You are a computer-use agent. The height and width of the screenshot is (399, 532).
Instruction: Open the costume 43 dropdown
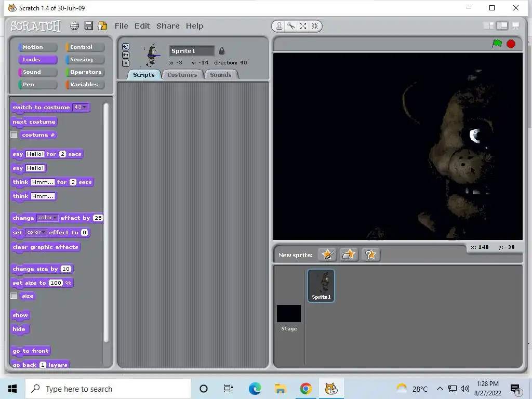coord(81,107)
